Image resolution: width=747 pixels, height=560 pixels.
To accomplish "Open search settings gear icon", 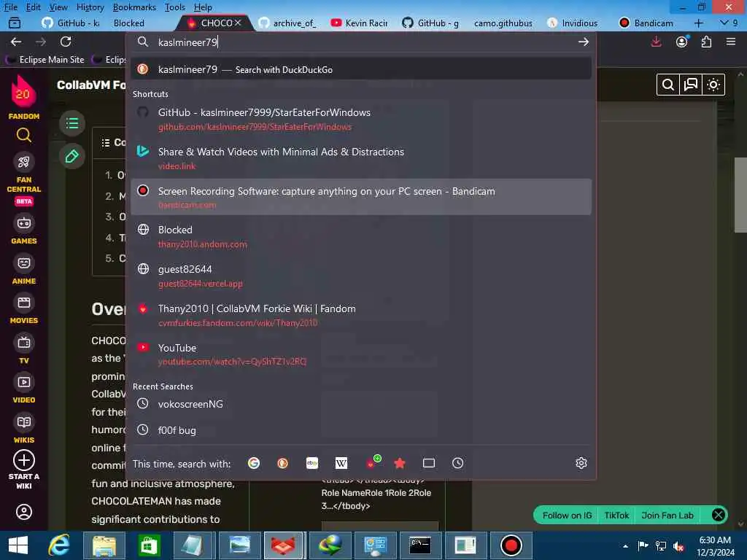I will [x=581, y=463].
